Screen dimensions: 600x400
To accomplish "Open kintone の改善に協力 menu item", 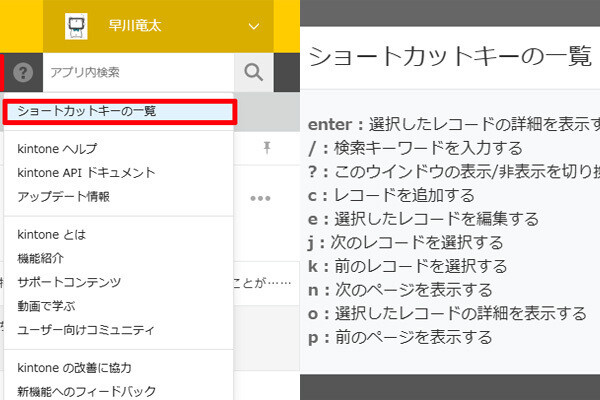I will pyautogui.click(x=74, y=368).
